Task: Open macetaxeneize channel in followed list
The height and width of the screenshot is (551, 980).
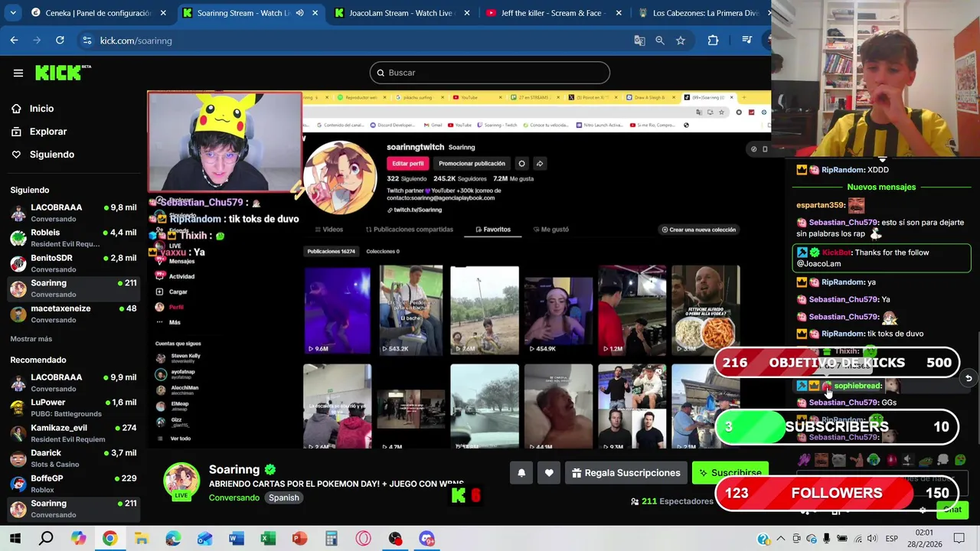Action: (x=73, y=314)
